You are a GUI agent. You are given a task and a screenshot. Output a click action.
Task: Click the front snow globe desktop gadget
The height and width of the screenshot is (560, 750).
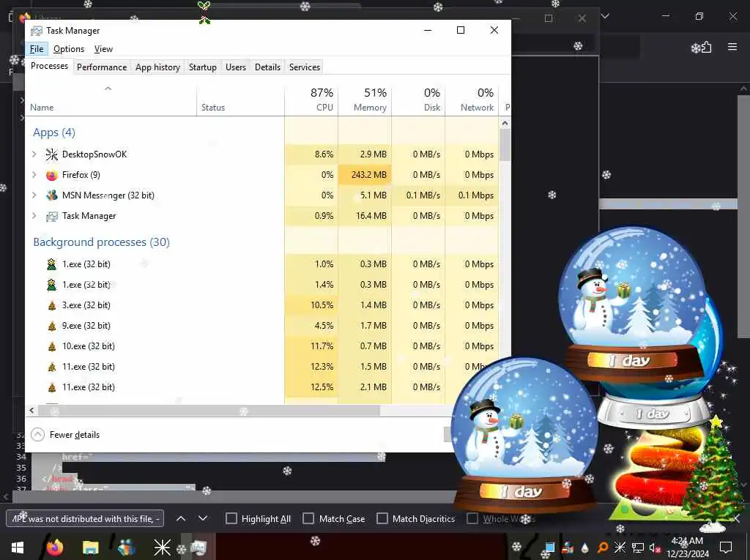pyautogui.click(x=525, y=435)
